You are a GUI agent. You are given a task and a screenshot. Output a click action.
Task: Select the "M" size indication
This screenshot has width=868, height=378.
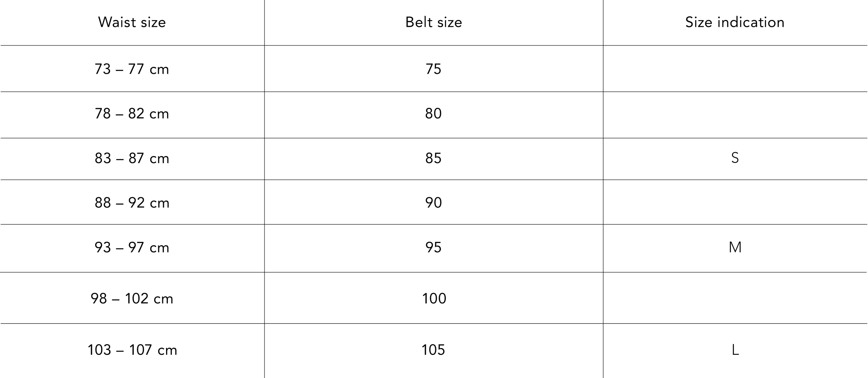coord(735,247)
